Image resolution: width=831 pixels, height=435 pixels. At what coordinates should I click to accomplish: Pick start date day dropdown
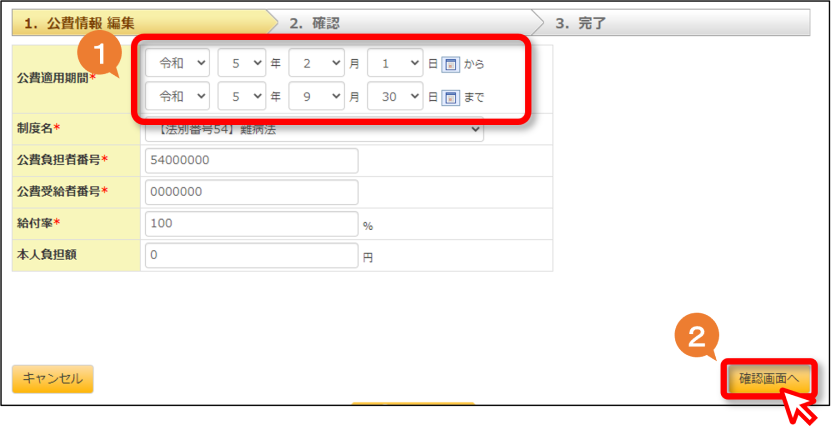click(x=395, y=63)
